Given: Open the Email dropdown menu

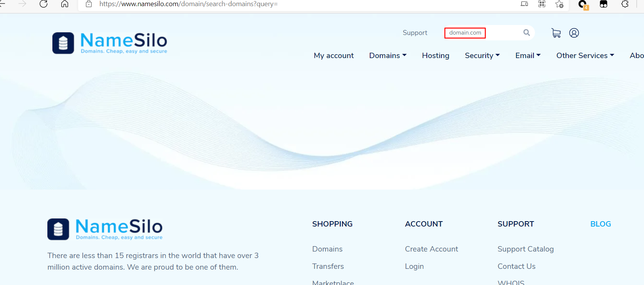Looking at the screenshot, I should [x=528, y=55].
